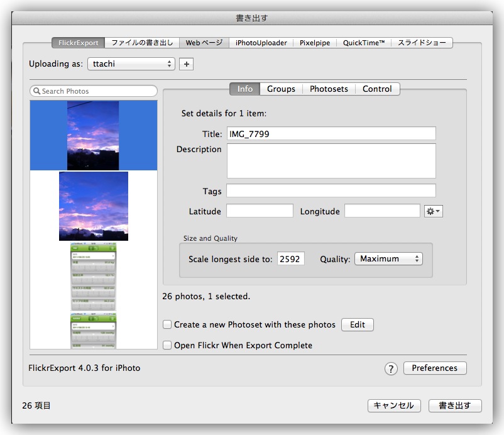Viewport: 504px width, 435px height.
Task: Open the Control tab
Action: 377,89
